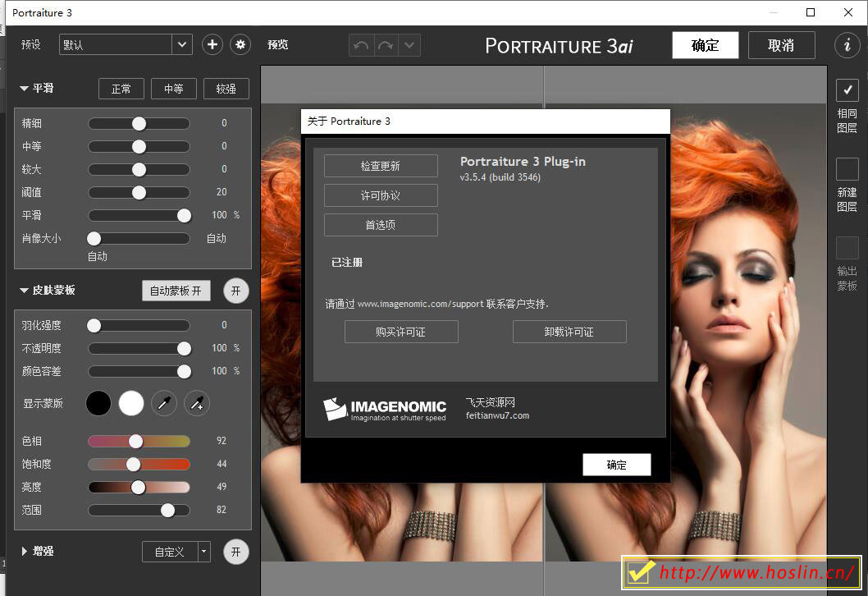This screenshot has width=868, height=596.
Task: Click the add preset plus icon
Action: click(212, 45)
